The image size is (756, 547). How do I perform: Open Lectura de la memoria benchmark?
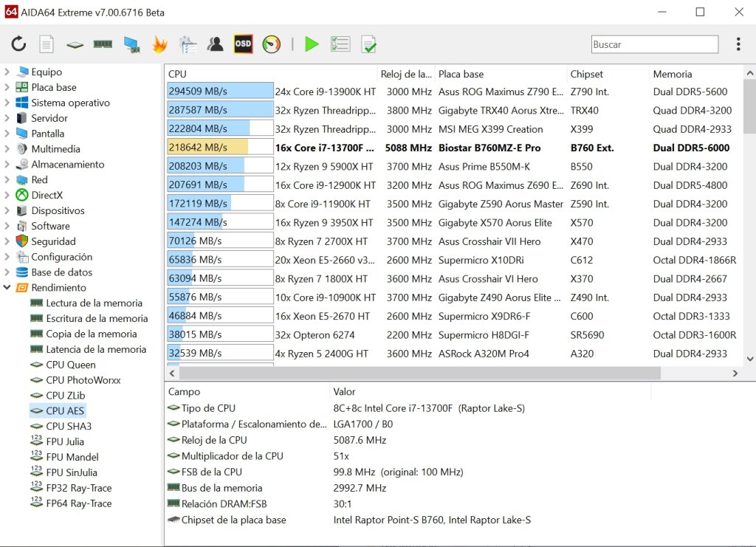94,303
